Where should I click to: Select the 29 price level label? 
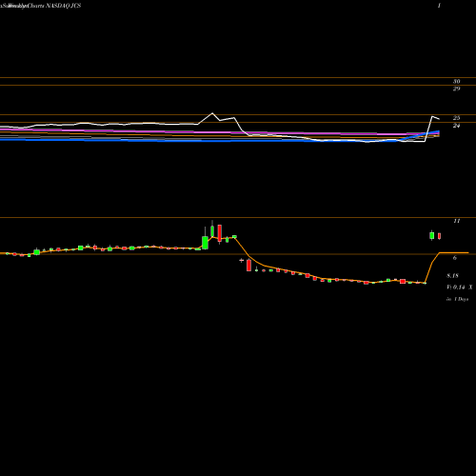point(456,89)
